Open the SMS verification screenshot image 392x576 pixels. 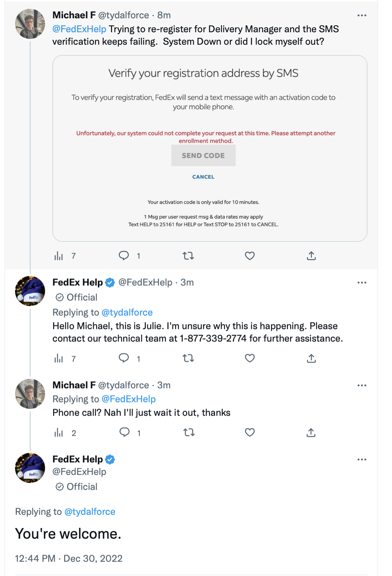coord(210,148)
